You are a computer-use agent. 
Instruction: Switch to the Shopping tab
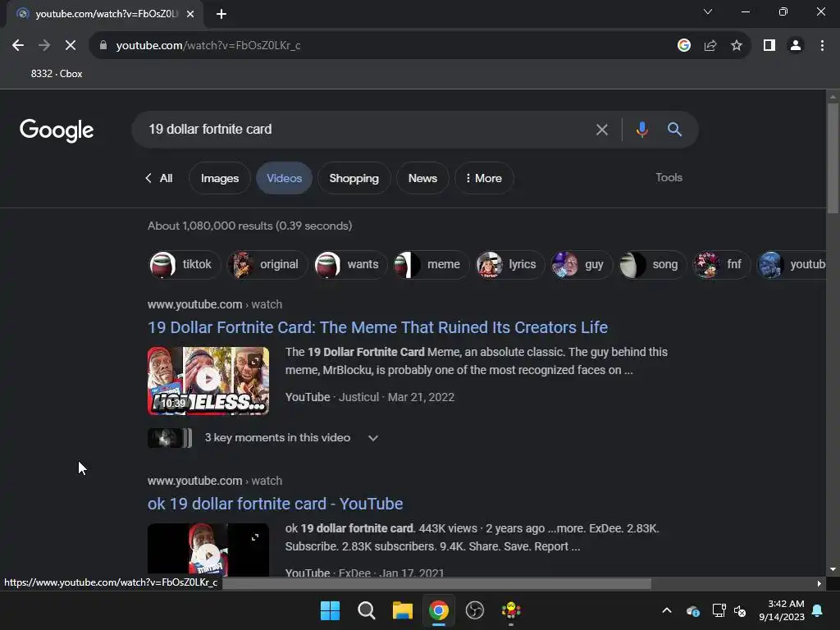tap(354, 178)
